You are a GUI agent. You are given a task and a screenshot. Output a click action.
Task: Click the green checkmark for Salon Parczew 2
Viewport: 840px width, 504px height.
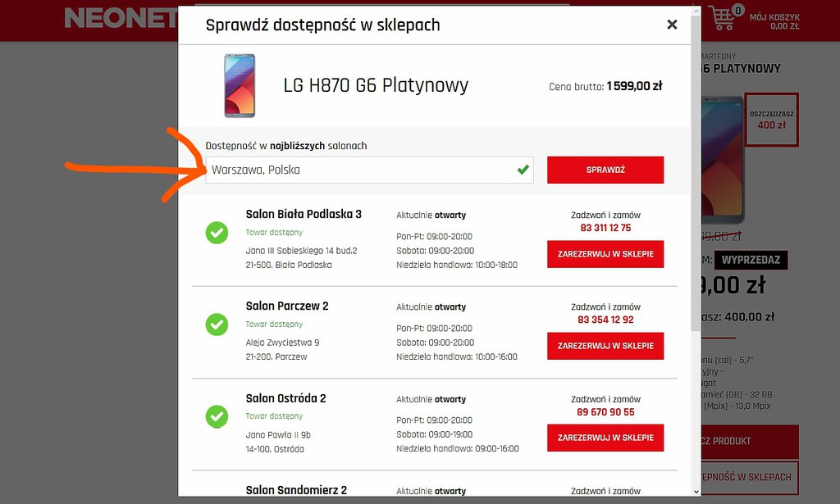[217, 325]
